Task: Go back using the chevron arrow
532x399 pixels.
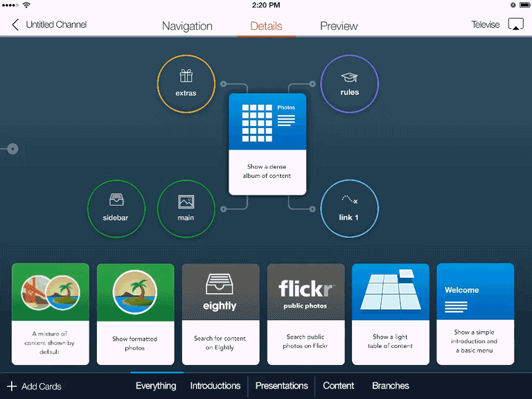Action: click(15, 25)
